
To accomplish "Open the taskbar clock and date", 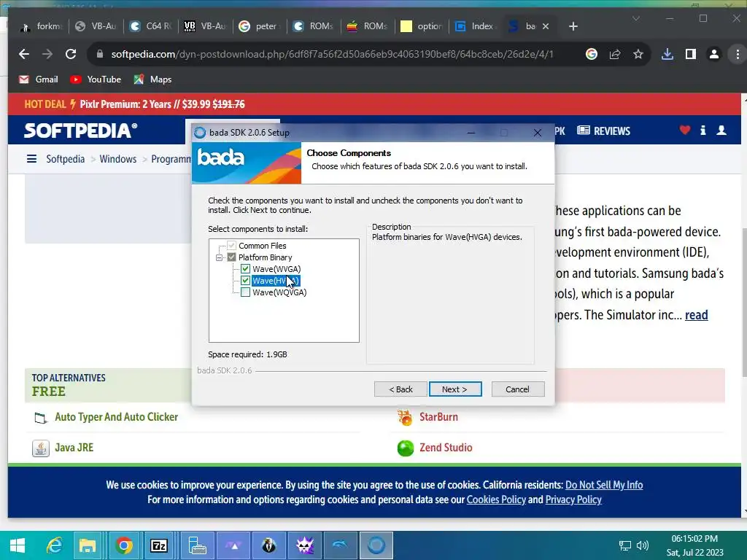I will pos(694,545).
